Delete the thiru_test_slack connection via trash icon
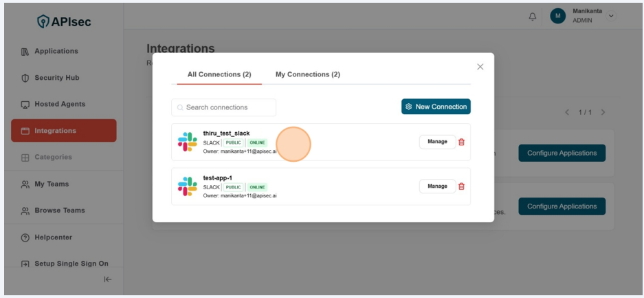The image size is (644, 298). [461, 142]
